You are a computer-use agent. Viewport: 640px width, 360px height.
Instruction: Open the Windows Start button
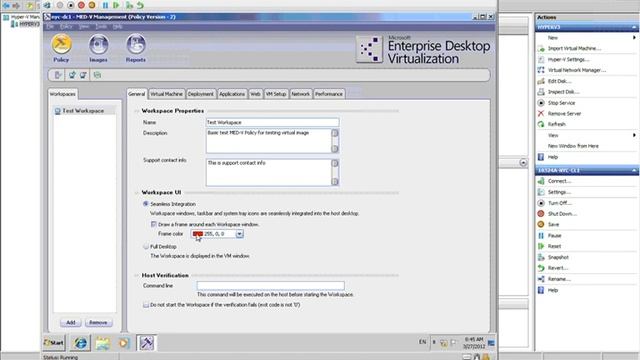click(x=54, y=343)
